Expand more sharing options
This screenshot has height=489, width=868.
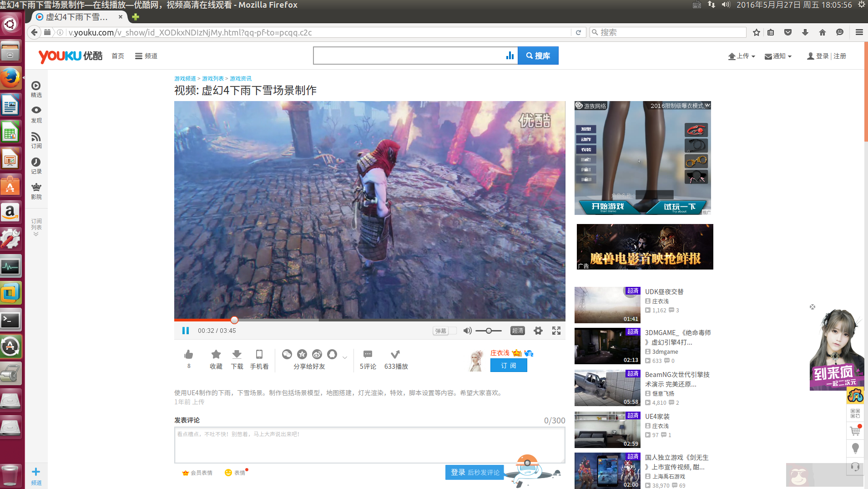click(x=345, y=357)
